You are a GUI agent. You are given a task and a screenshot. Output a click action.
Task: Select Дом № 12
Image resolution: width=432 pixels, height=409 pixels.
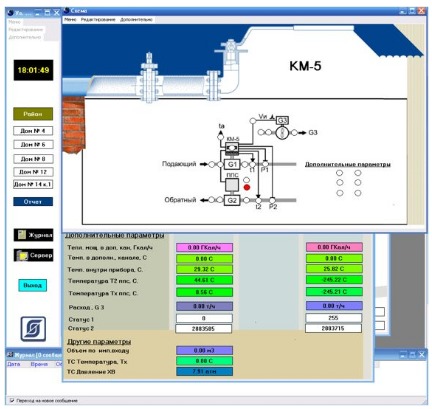33,172
